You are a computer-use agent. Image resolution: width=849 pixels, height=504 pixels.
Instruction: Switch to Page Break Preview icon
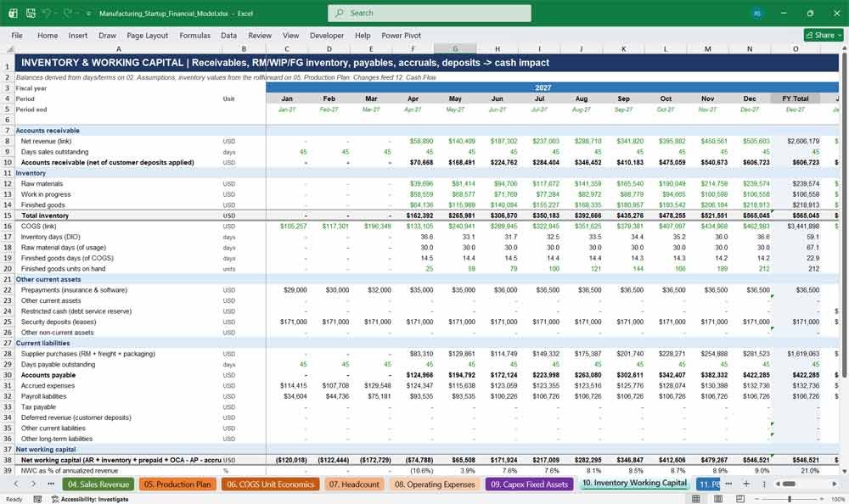coord(739,499)
